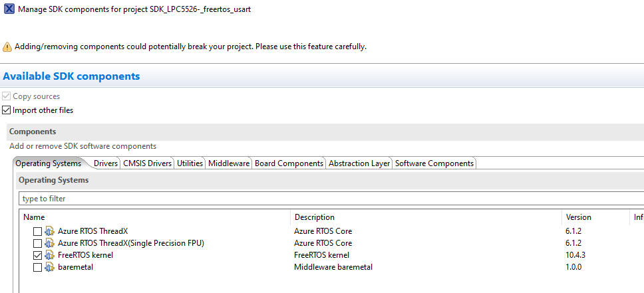Click the baremetal component icon
644x293 pixels.
click(x=49, y=267)
